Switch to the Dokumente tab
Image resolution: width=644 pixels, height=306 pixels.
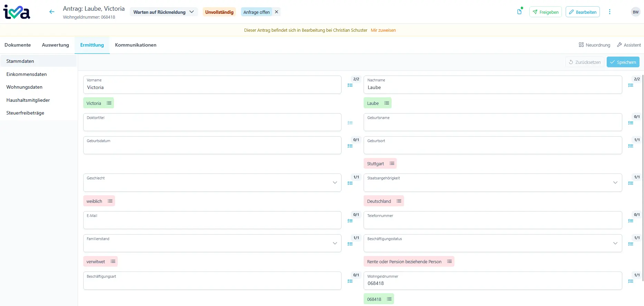point(18,45)
